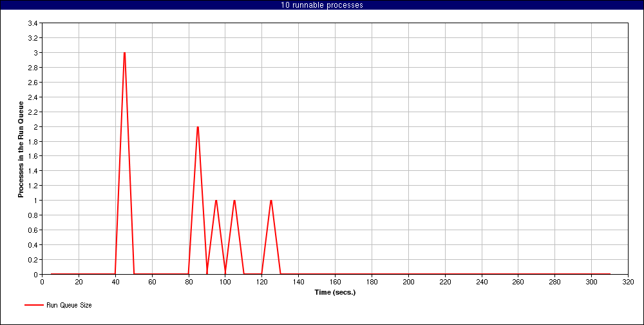The height and width of the screenshot is (325, 644).
Task: Click the peak at value 3 near 45 seconds
Action: point(124,53)
